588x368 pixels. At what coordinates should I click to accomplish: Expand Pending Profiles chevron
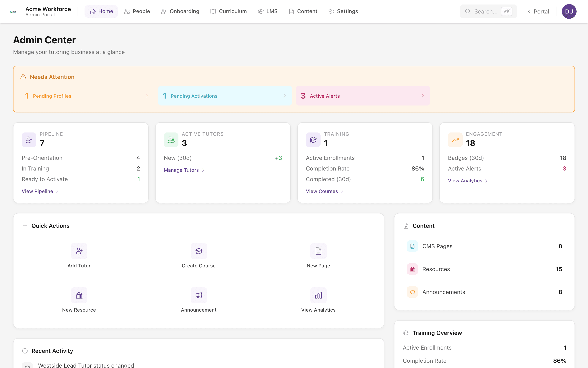click(147, 96)
